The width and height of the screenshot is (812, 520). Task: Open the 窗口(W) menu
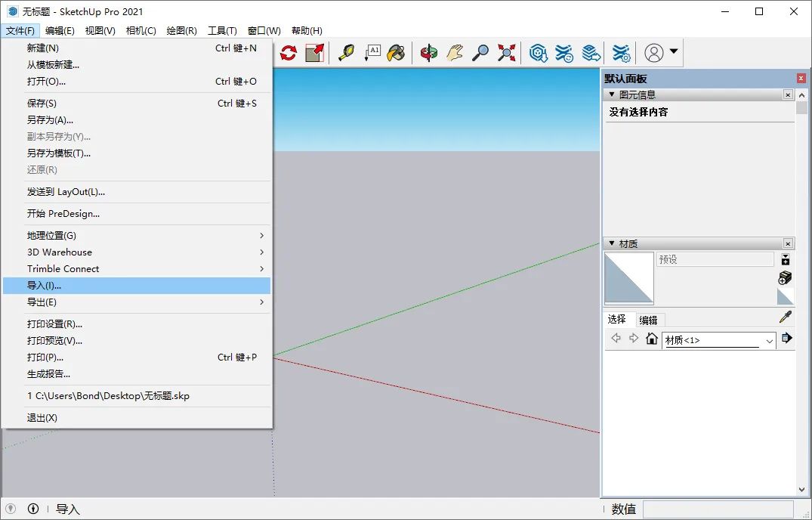tap(264, 30)
